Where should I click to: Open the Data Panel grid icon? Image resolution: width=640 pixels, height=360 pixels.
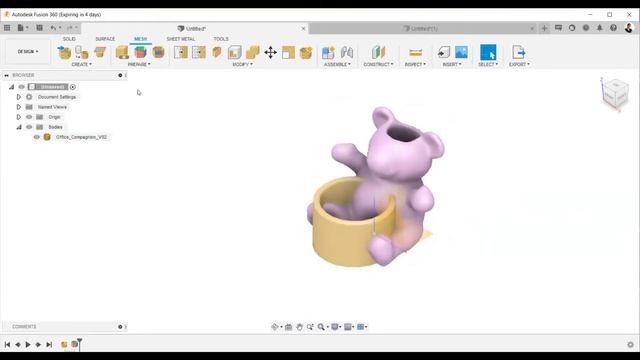tap(7, 28)
